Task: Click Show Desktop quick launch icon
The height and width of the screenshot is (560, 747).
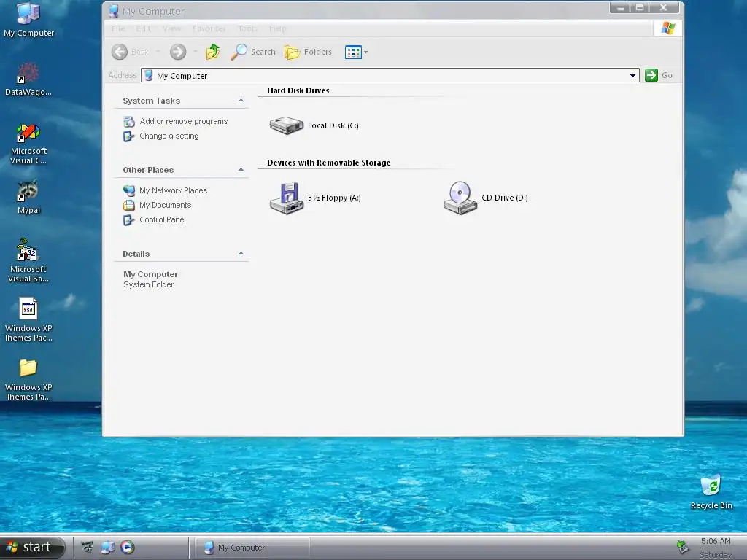Action: tap(108, 547)
